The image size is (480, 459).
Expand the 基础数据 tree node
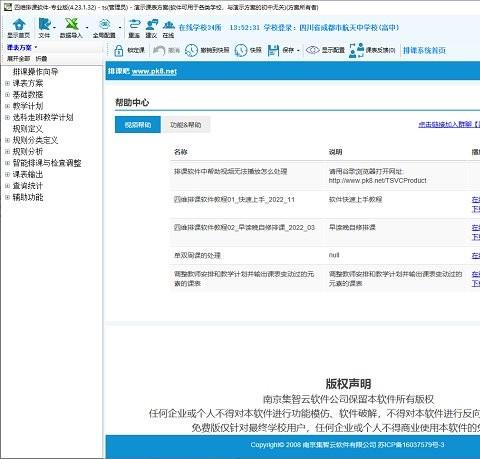pos(7,95)
